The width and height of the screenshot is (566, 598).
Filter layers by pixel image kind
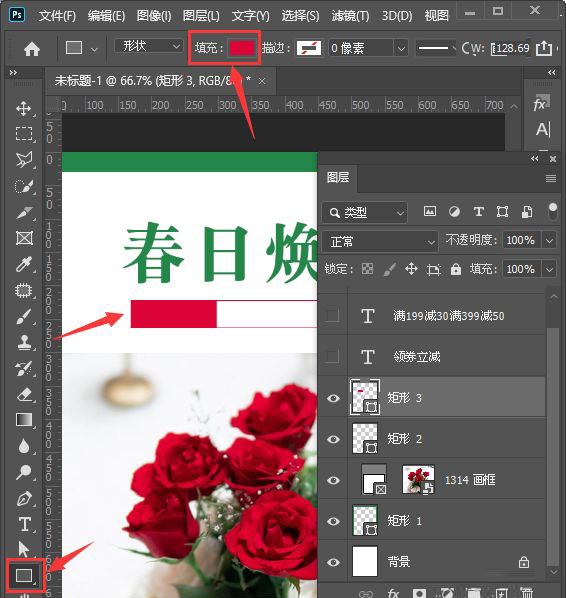(430, 211)
